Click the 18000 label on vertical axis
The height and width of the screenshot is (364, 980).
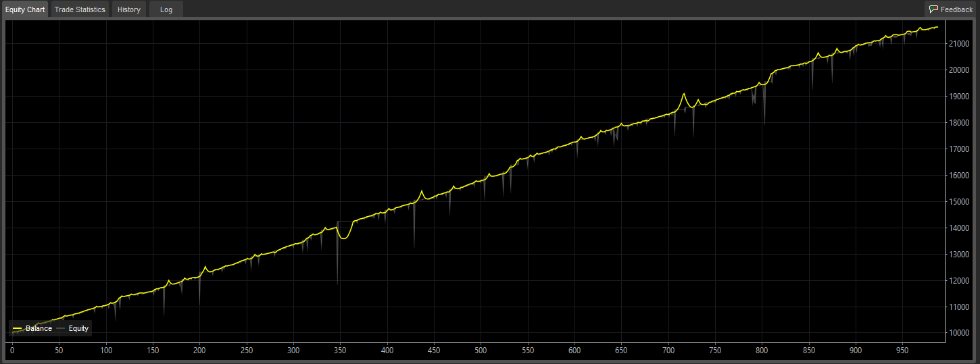coord(960,122)
